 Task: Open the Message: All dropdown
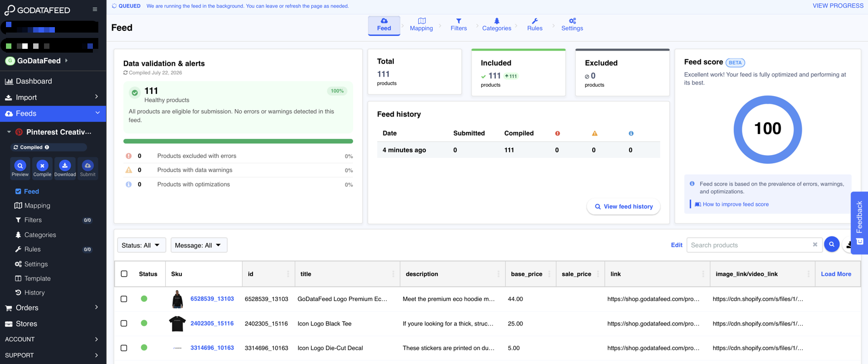click(x=199, y=245)
